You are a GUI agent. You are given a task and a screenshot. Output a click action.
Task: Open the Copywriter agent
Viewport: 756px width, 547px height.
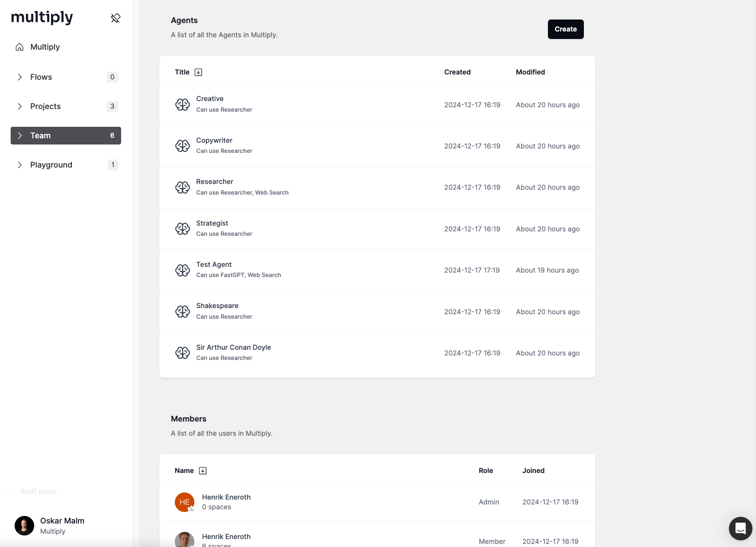click(214, 141)
